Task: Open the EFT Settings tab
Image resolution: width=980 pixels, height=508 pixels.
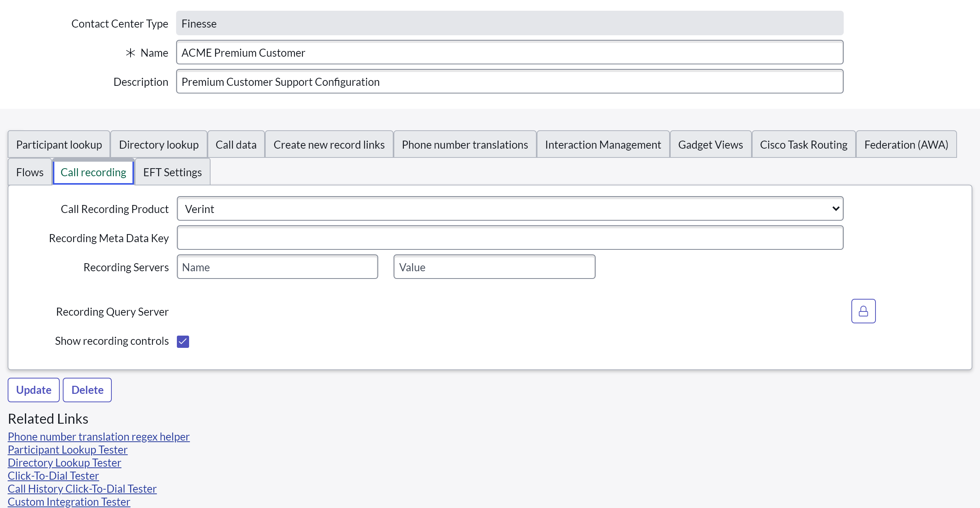Action: [172, 172]
